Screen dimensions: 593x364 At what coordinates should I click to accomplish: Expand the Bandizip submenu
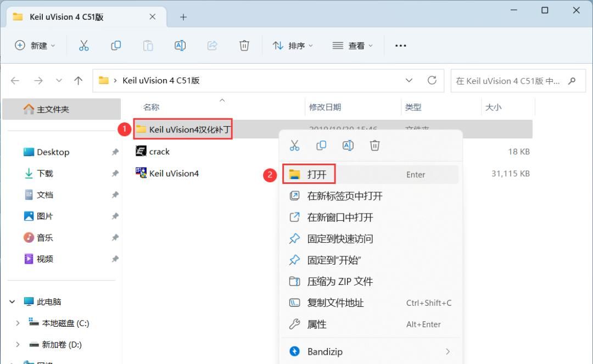(447, 351)
